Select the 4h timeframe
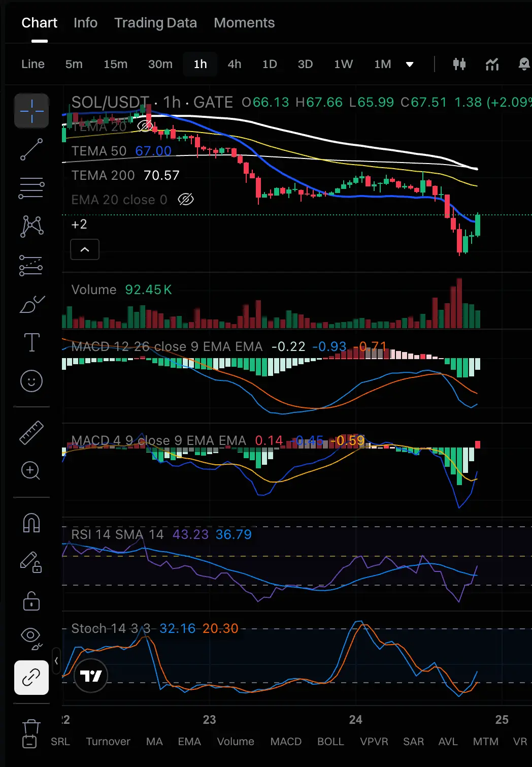This screenshot has height=767, width=532. (235, 64)
